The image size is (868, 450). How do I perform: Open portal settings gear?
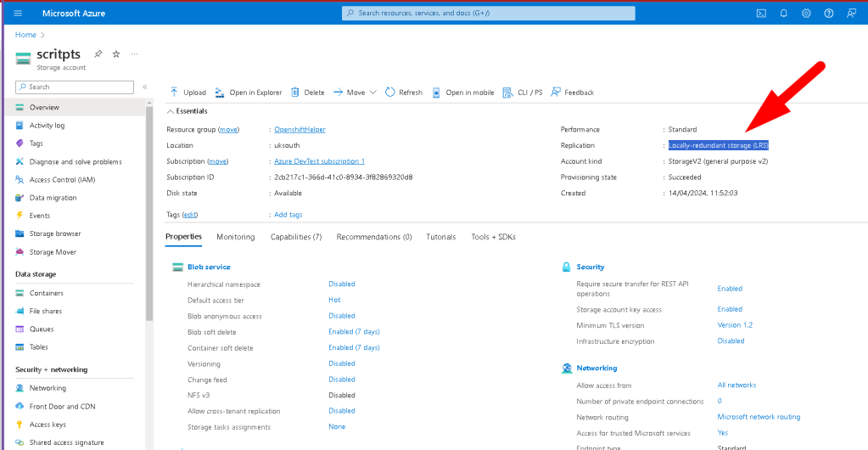806,14
